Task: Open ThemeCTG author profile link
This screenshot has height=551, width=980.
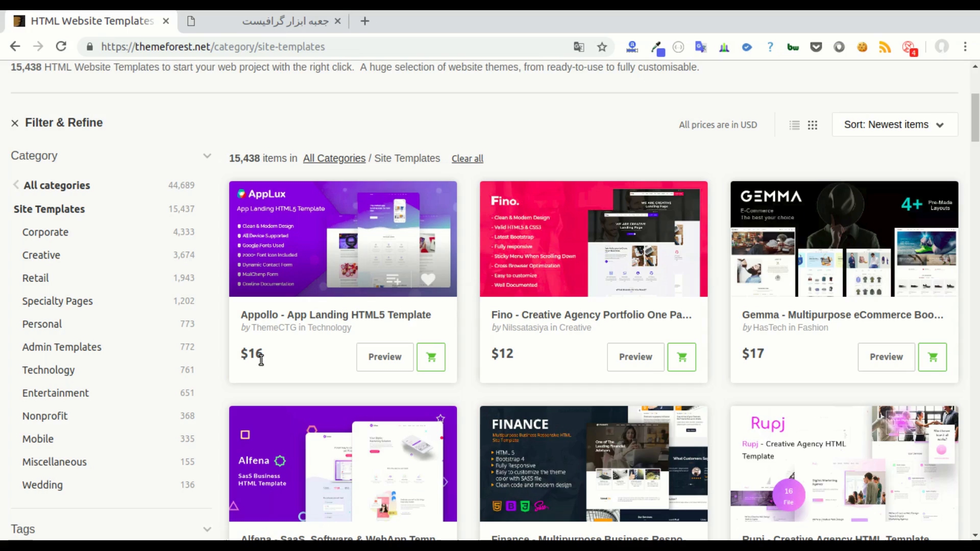Action: click(x=274, y=328)
